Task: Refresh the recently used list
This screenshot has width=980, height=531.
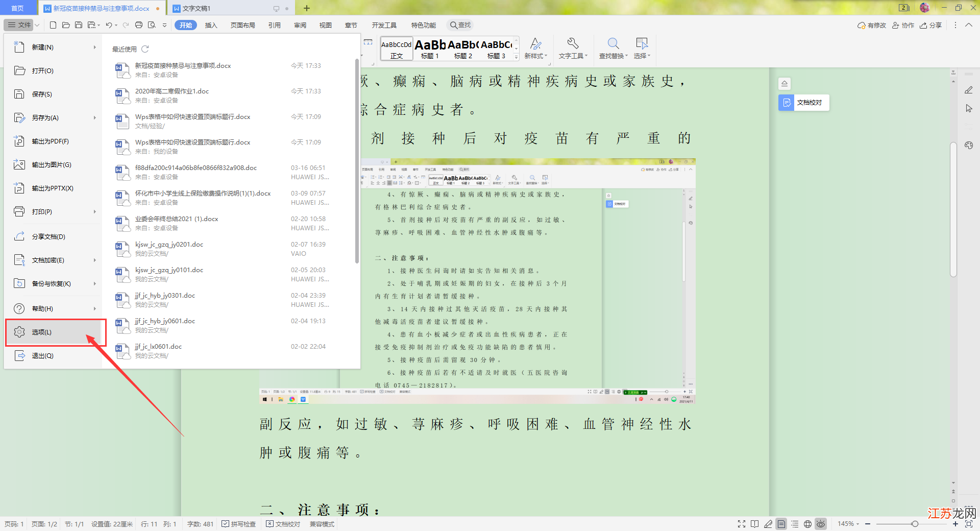Action: (145, 49)
